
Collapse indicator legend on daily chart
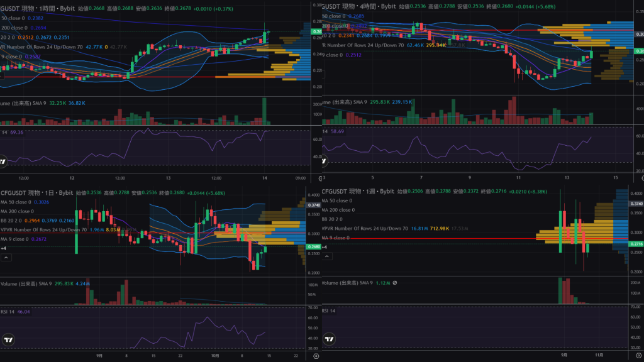(x=5, y=258)
